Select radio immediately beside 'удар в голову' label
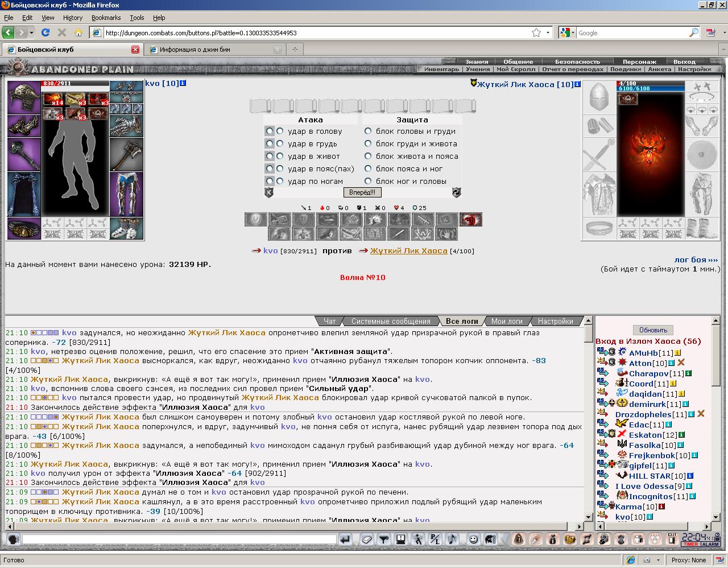Viewport: 728px width, 568px height. point(280,131)
